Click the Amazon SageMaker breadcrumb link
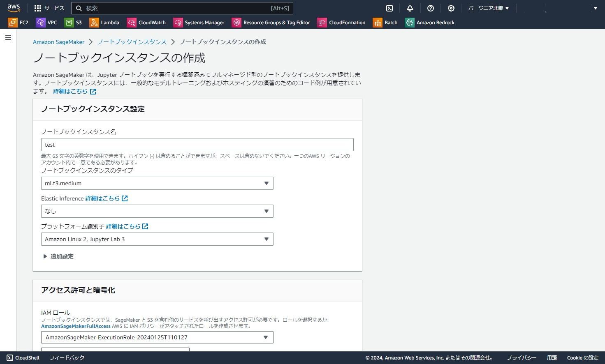This screenshot has width=605, height=364. point(58,42)
